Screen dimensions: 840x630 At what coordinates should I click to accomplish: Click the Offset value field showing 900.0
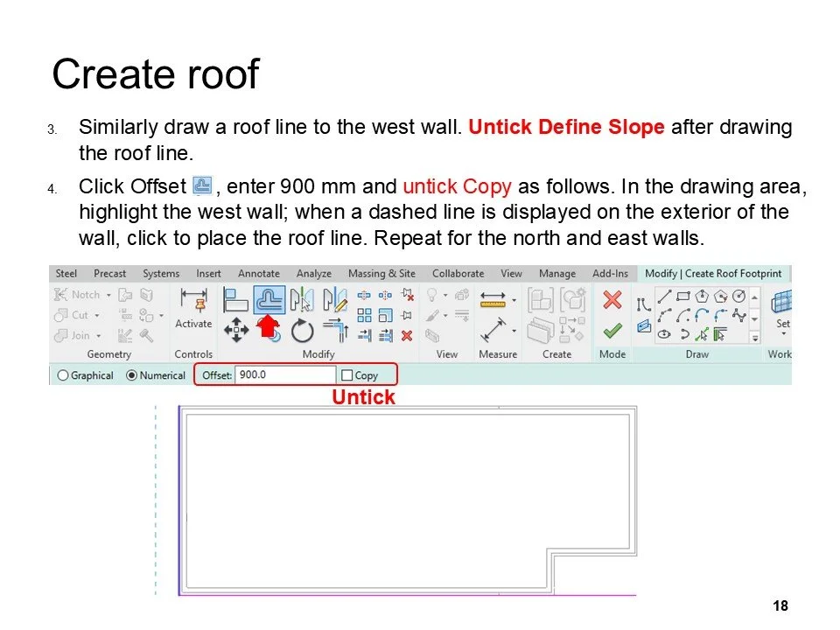coord(285,375)
